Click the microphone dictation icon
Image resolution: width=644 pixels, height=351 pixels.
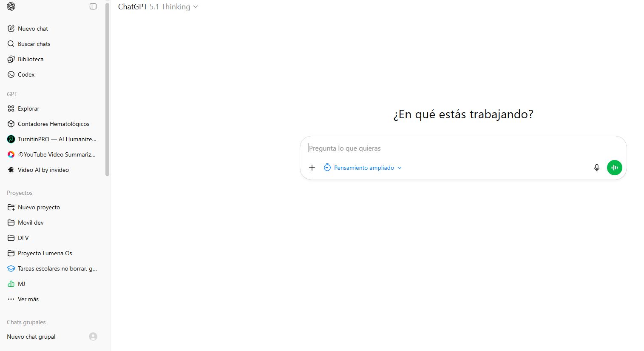click(x=597, y=168)
